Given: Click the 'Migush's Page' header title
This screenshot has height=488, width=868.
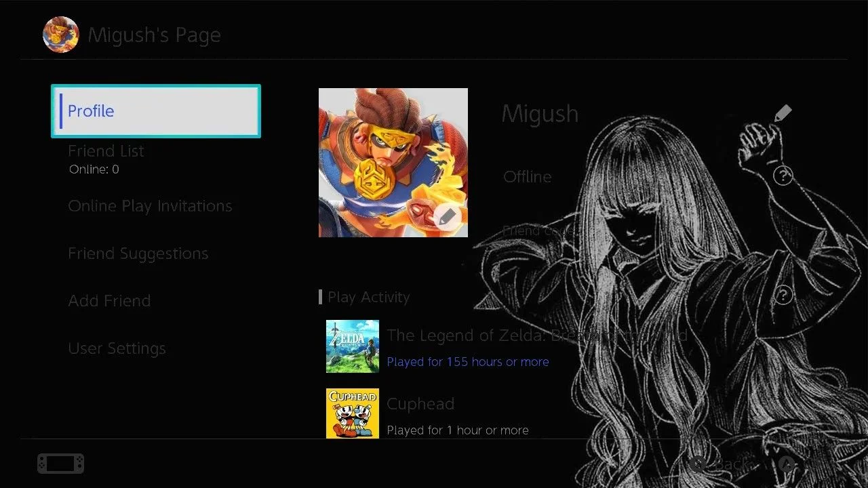Looking at the screenshot, I should click(x=155, y=35).
